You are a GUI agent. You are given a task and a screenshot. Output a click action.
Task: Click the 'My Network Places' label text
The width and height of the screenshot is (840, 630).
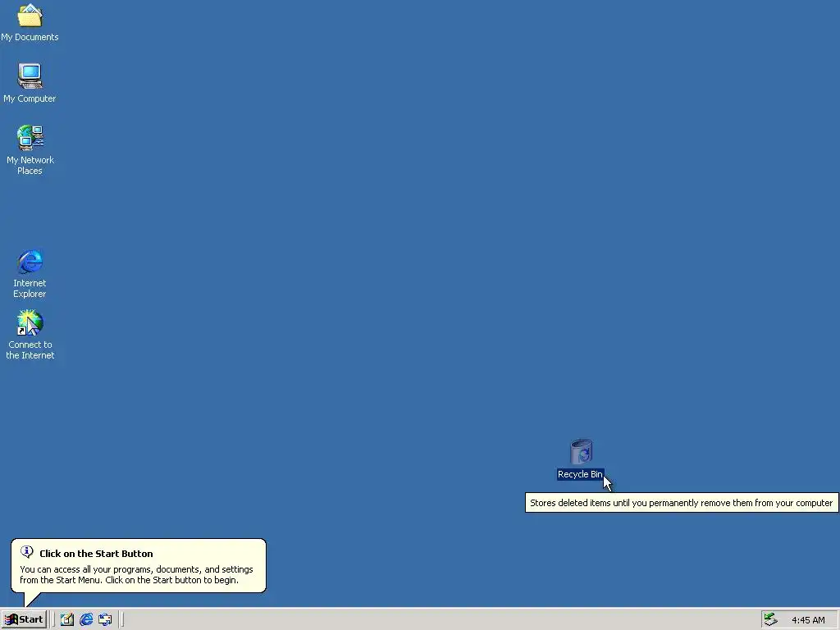30,165
